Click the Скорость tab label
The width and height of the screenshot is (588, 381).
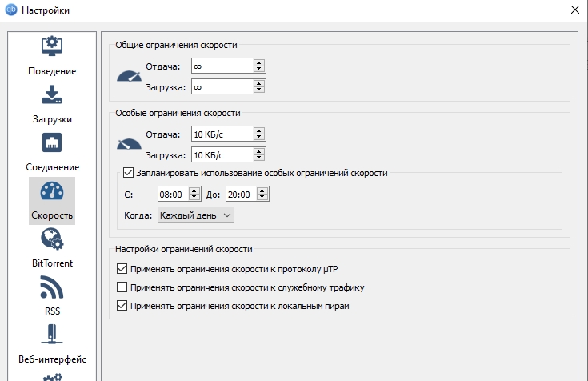pos(52,215)
